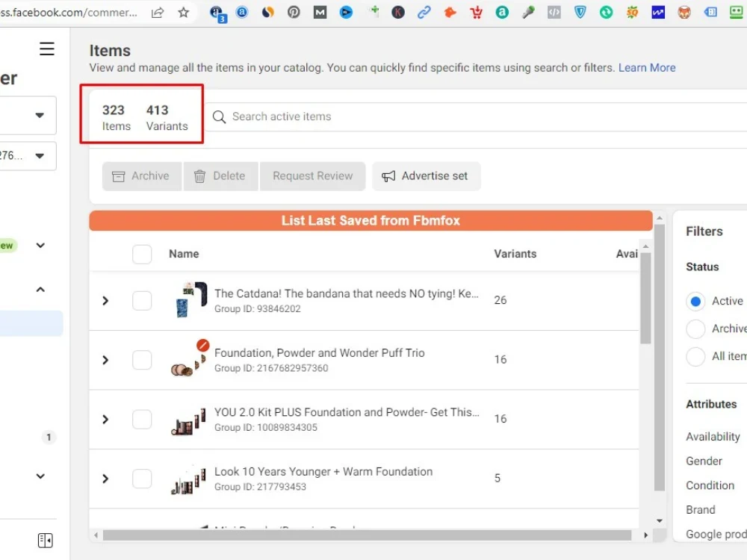Expand the YOU 2.0 Kit PLUS row
The height and width of the screenshot is (560, 747).
click(106, 419)
